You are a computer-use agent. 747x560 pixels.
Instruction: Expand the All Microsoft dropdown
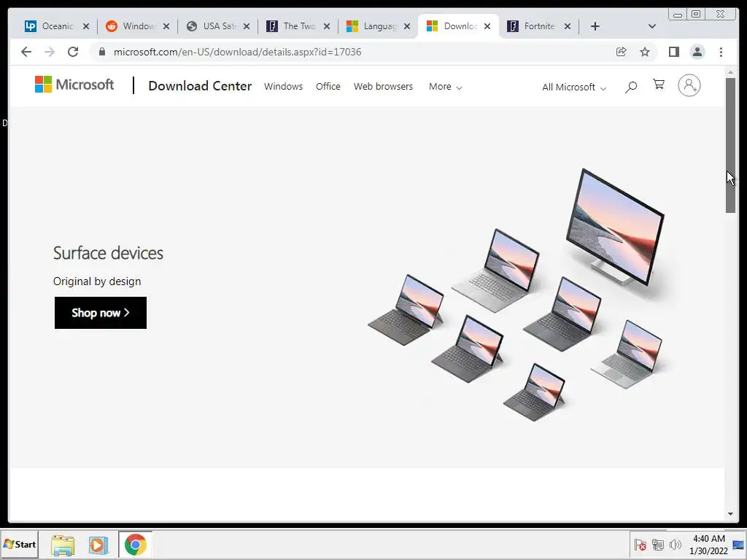click(574, 87)
